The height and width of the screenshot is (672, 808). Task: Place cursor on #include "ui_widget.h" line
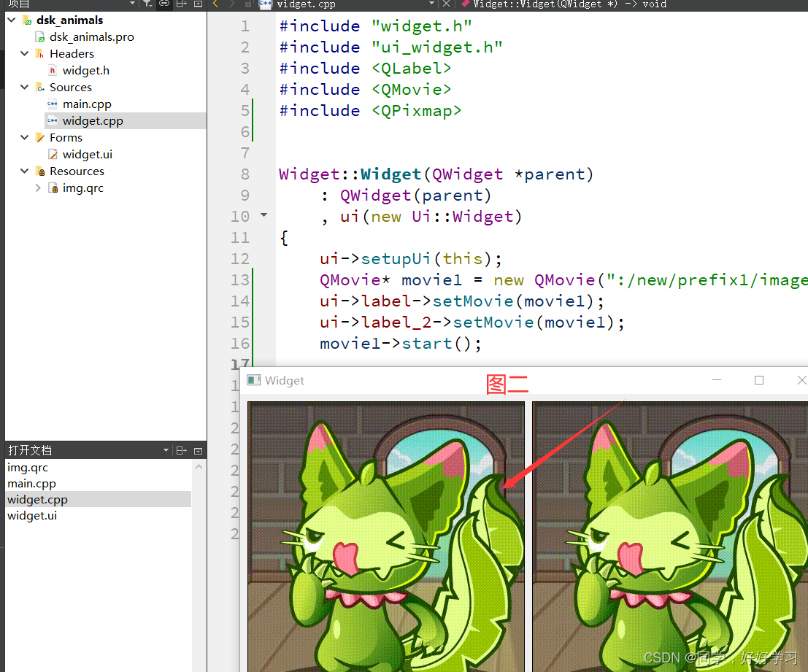pos(391,47)
